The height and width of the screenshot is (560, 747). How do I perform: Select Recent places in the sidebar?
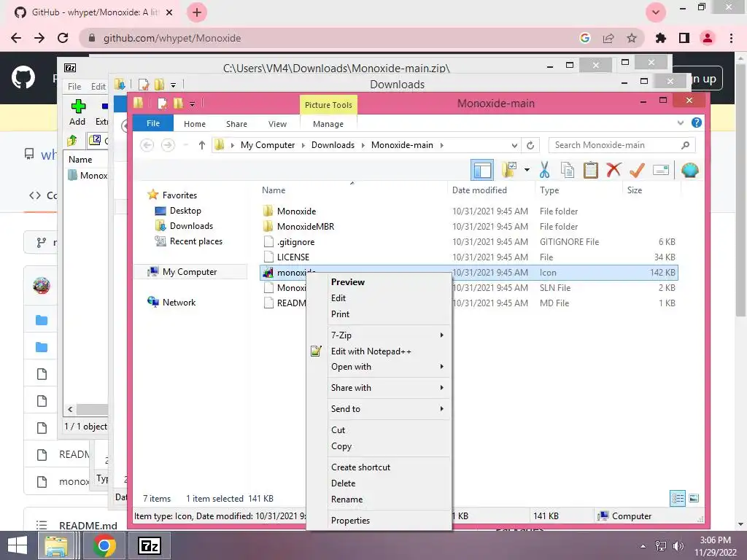click(x=189, y=241)
